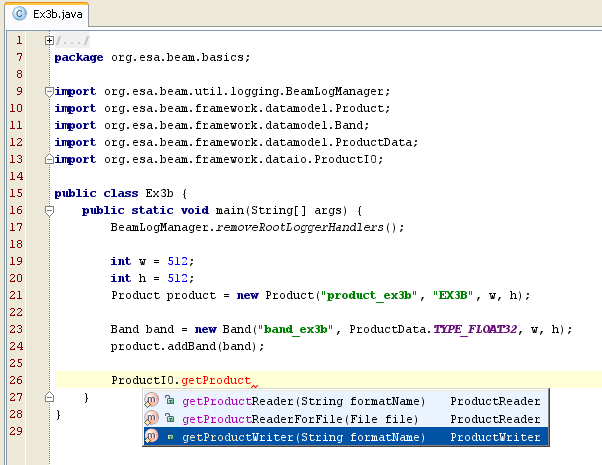Click the method icon beside getProductReaderForFile

151,418
